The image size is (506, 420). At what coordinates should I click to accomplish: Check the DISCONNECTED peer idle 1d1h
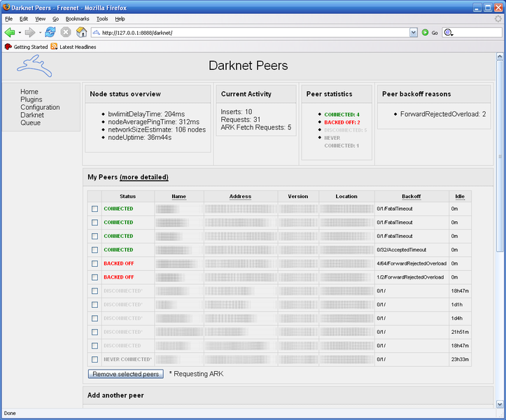click(94, 304)
